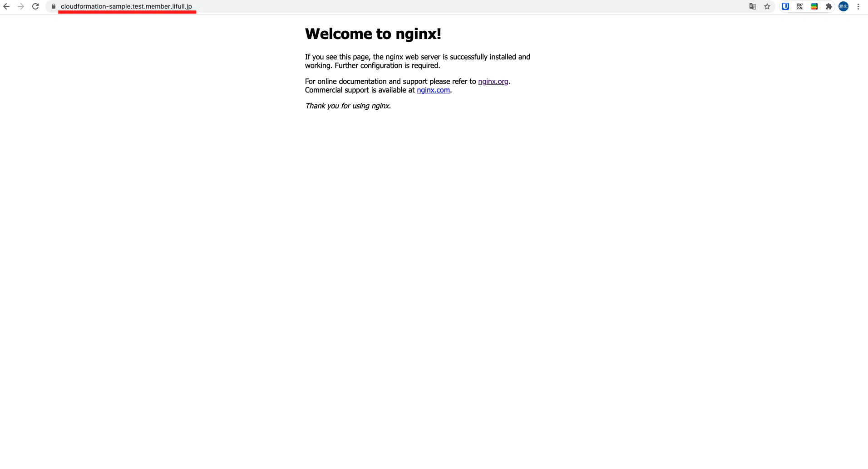Open the Google Translate icon in address bar
This screenshot has width=868, height=469.
point(753,6)
